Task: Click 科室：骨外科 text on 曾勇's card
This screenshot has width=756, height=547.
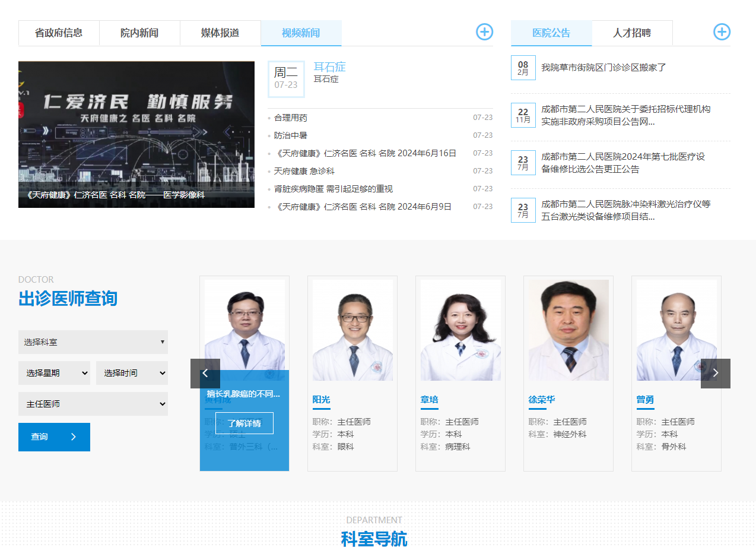Action: 661,447
